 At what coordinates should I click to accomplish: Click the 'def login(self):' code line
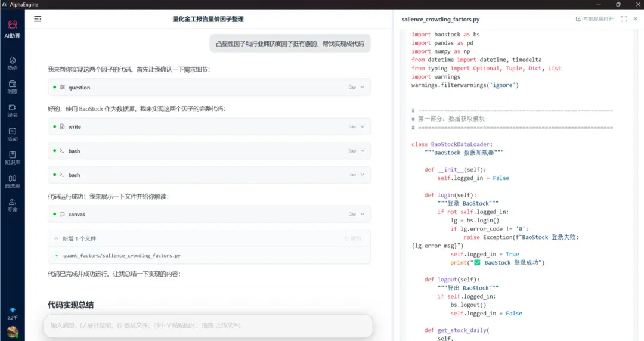(450, 195)
